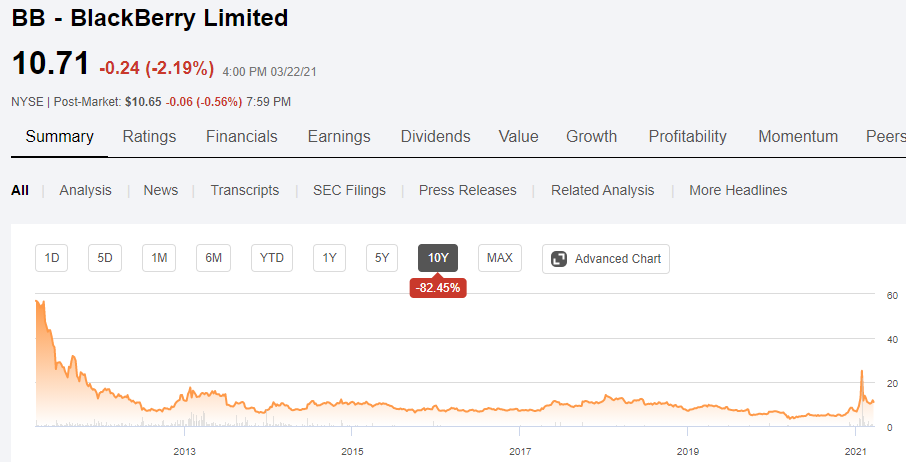This screenshot has width=906, height=462.
Task: Choose the 6M chart period
Action: (x=213, y=258)
